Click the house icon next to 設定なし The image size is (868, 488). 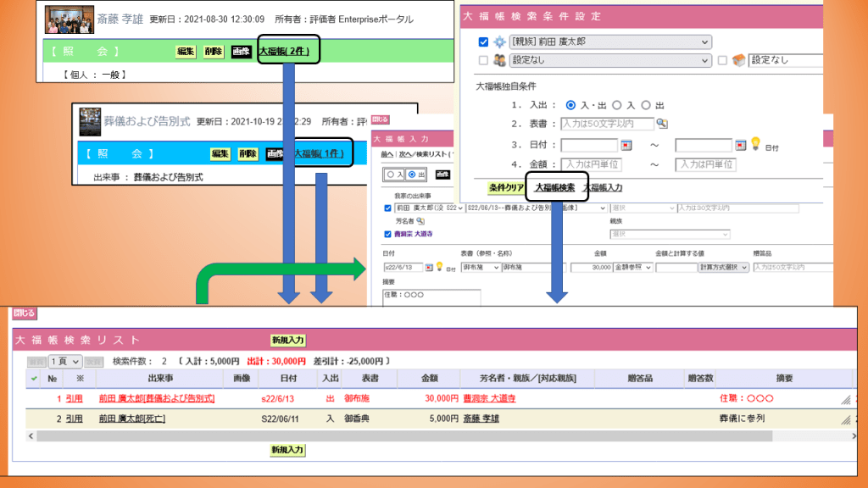tap(737, 60)
